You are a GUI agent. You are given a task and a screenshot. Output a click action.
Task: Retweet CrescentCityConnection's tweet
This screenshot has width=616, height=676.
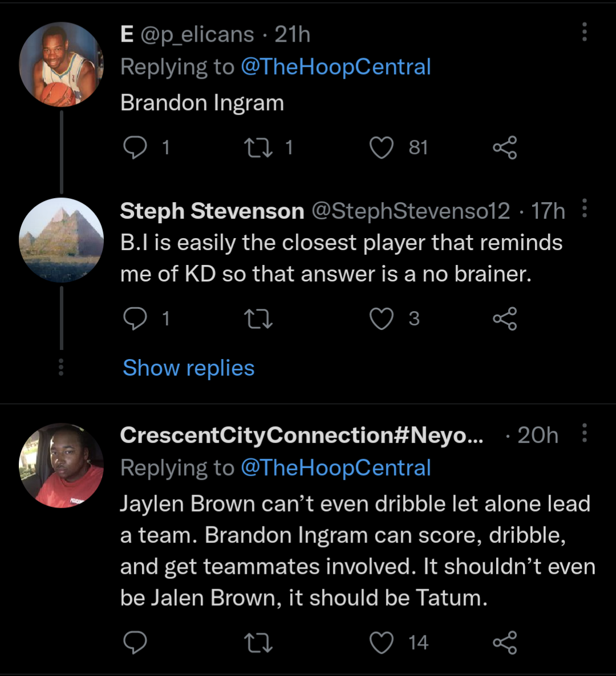[x=258, y=642]
